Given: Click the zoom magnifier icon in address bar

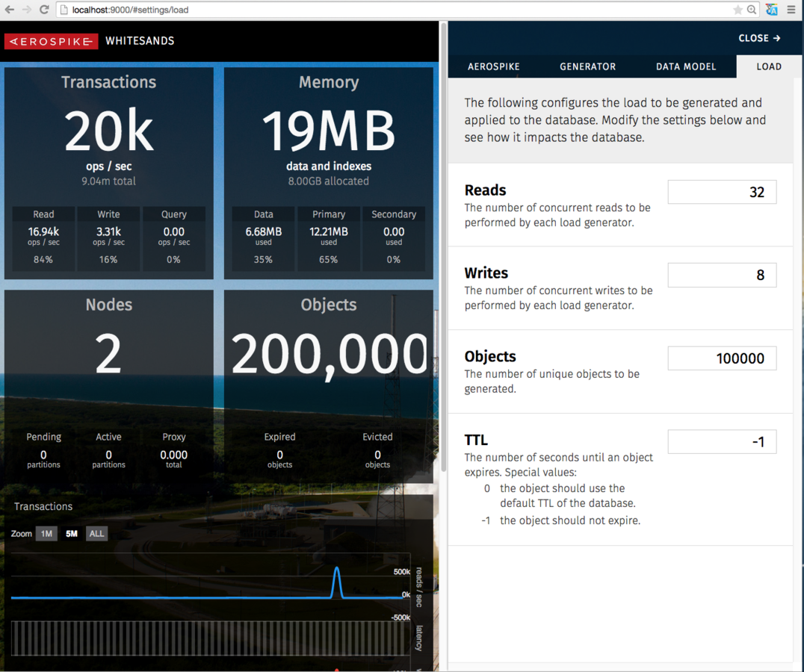Looking at the screenshot, I should (x=752, y=10).
